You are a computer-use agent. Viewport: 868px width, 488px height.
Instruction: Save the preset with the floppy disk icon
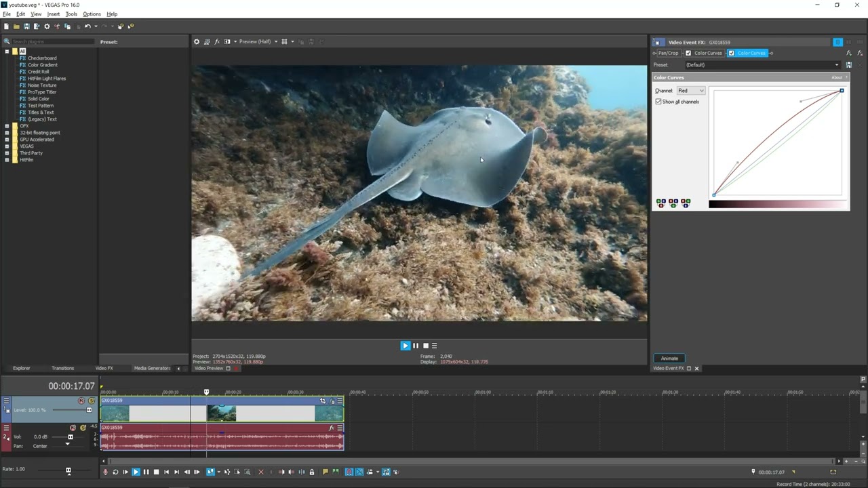click(x=848, y=65)
